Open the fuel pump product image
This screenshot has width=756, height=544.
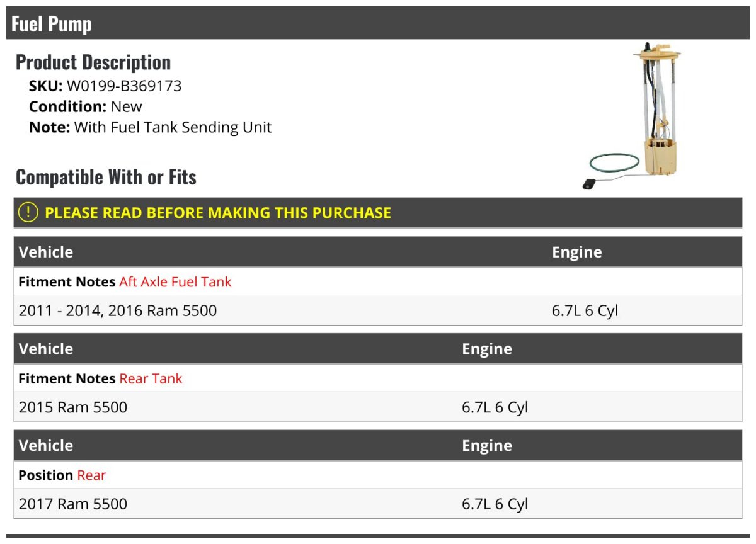[633, 116]
